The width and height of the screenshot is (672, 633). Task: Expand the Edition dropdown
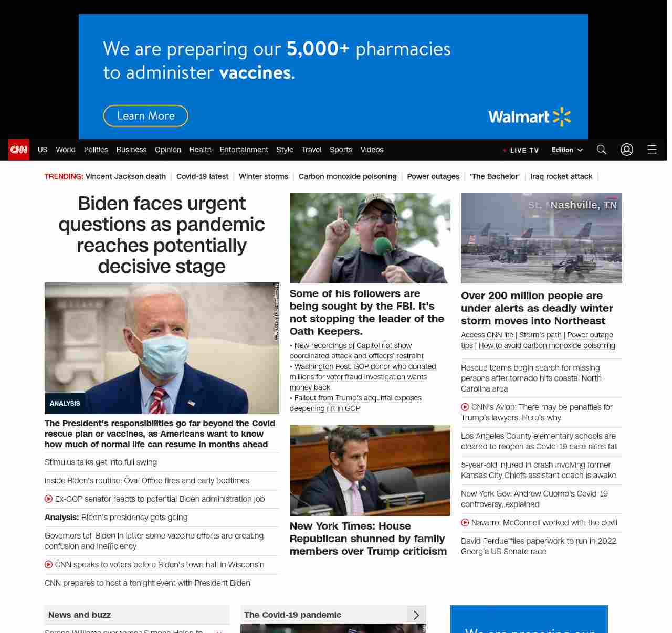[567, 150]
